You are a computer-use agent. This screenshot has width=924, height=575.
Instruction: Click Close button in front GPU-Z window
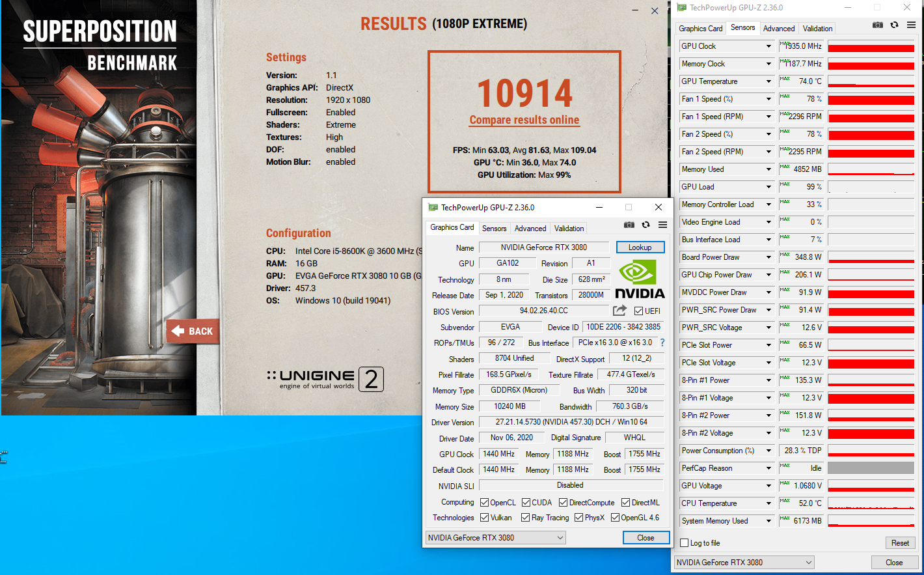pos(645,538)
